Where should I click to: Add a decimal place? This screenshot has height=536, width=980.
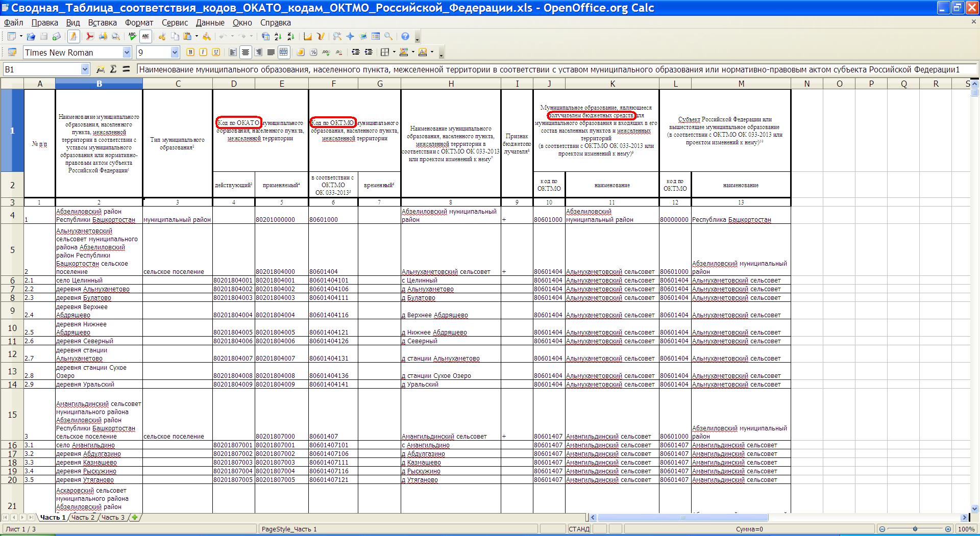point(326,52)
